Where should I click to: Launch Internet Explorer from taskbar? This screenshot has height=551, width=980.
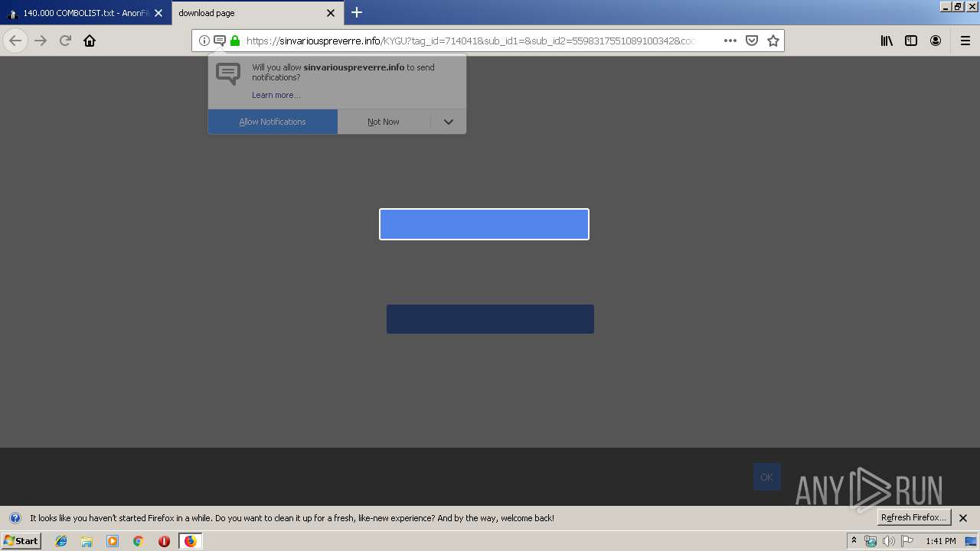61,541
